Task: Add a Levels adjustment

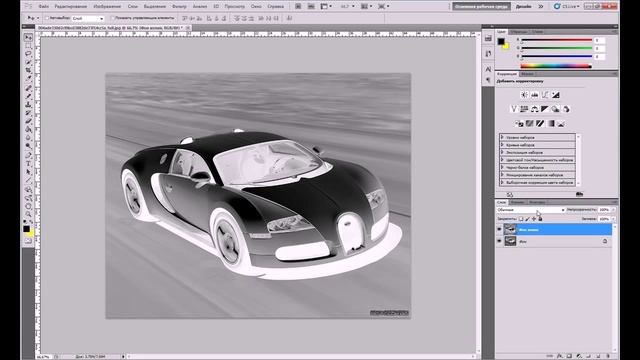Action: pyautogui.click(x=535, y=95)
